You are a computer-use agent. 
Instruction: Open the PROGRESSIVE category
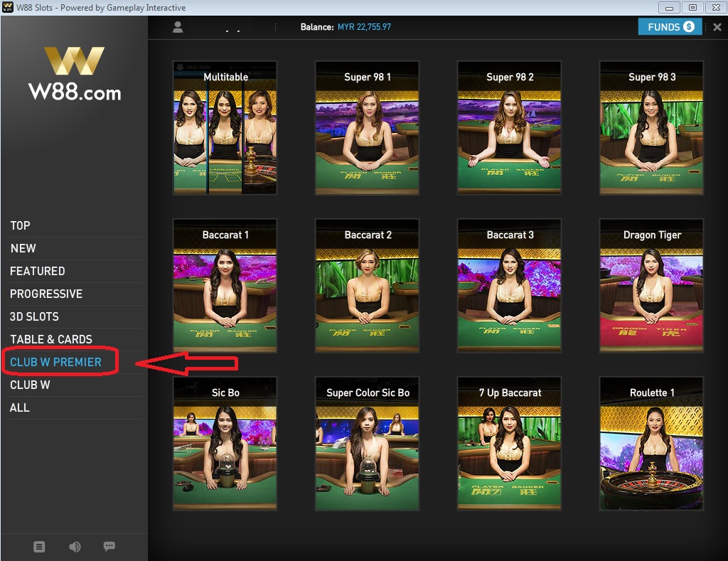[46, 294]
